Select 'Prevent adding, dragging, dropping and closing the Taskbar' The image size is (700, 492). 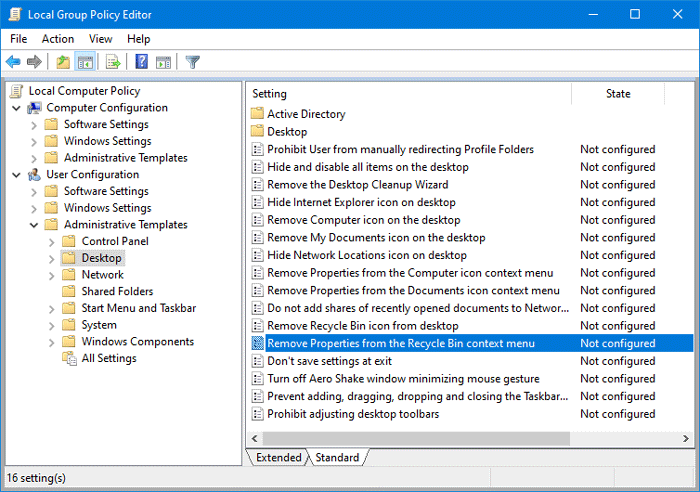[417, 396]
